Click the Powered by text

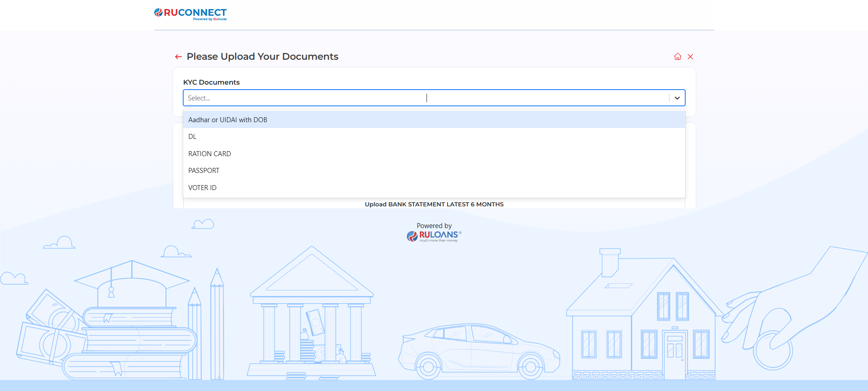click(434, 226)
